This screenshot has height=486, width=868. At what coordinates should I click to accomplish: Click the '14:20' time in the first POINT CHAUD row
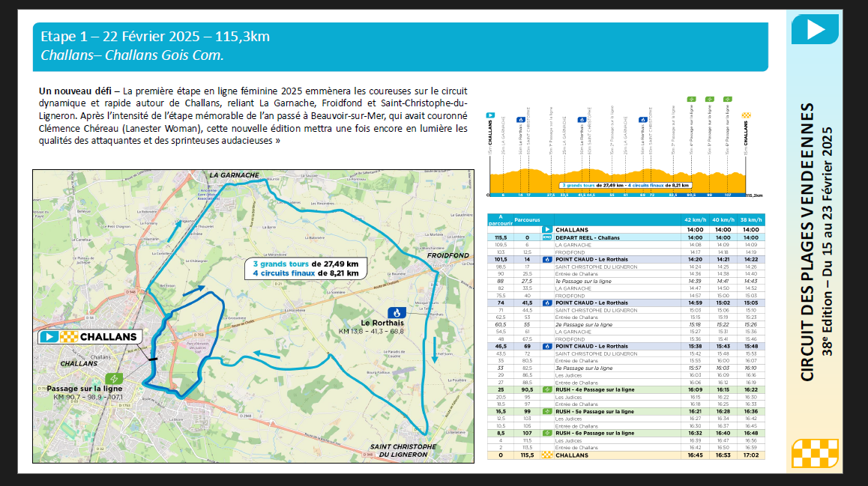pyautogui.click(x=696, y=259)
